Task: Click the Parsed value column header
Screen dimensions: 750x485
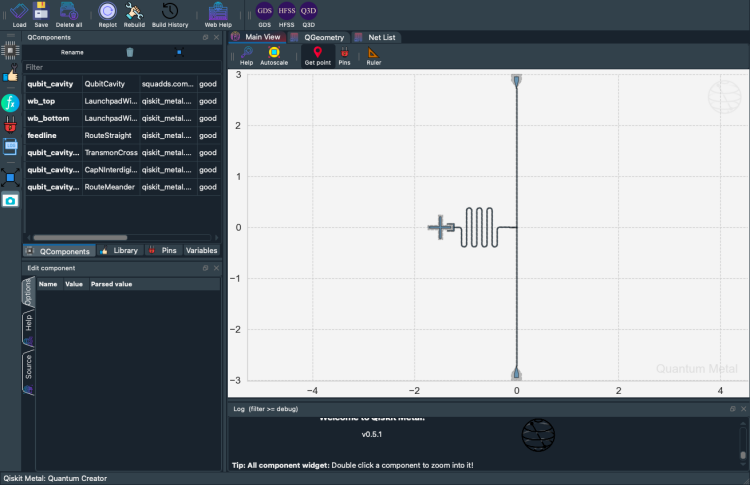Action: pos(111,284)
